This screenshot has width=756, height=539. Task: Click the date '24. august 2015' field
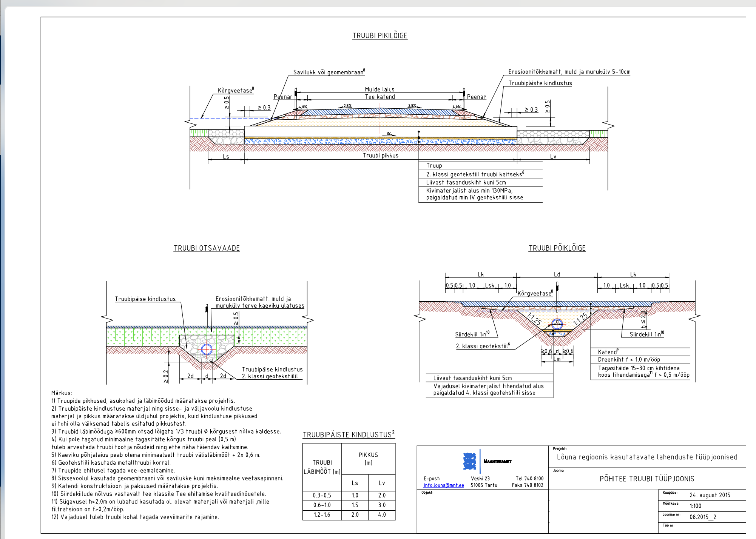pyautogui.click(x=710, y=495)
